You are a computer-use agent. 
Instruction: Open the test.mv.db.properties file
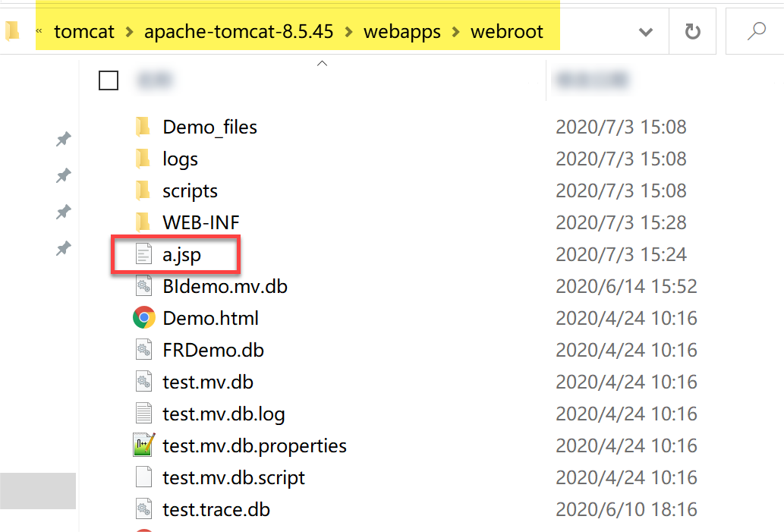point(254,445)
